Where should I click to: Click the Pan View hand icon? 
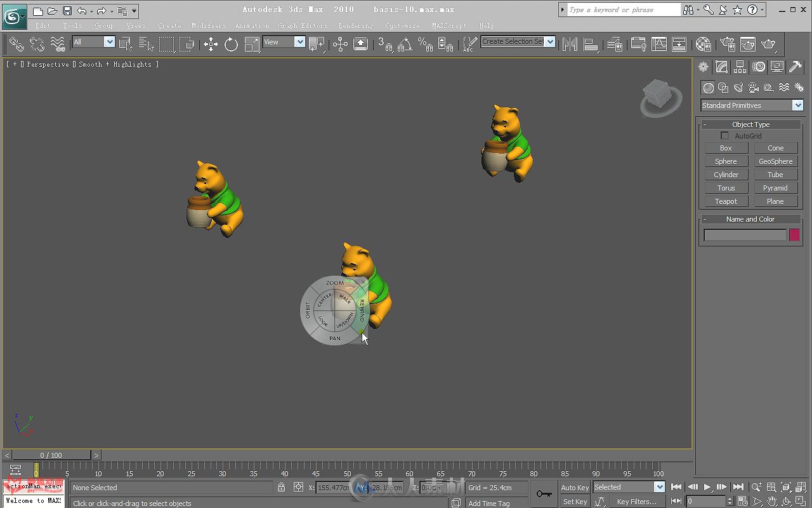[771, 502]
